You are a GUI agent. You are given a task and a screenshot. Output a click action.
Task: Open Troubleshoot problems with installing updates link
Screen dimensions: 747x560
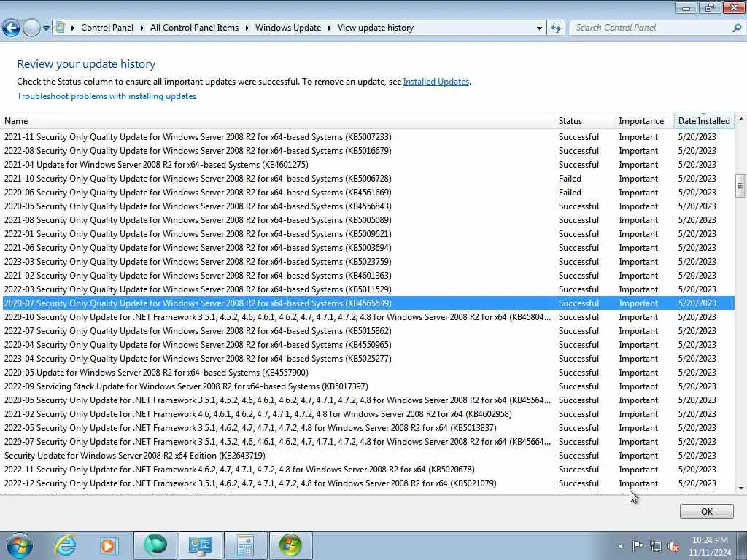click(x=107, y=96)
